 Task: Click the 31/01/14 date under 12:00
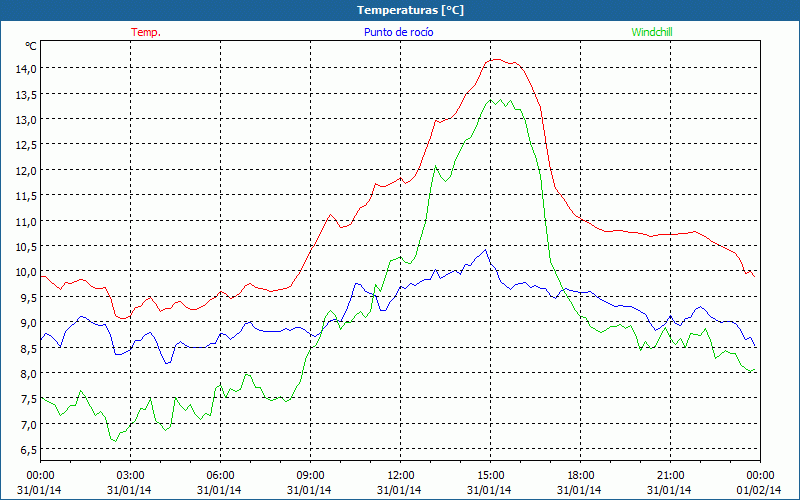pos(399,490)
